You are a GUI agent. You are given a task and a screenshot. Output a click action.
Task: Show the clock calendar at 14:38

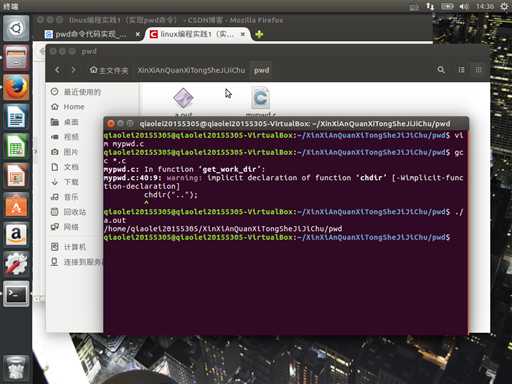485,6
